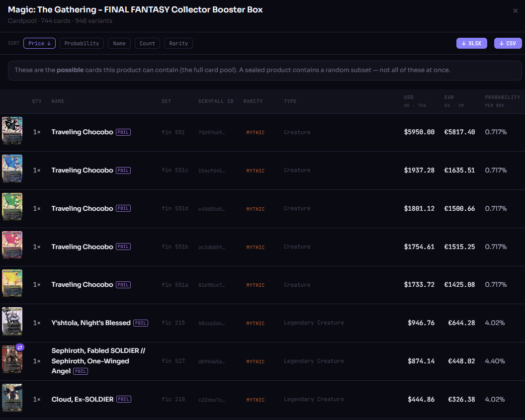Click Scryfall ID db95465a…

pos(211,361)
